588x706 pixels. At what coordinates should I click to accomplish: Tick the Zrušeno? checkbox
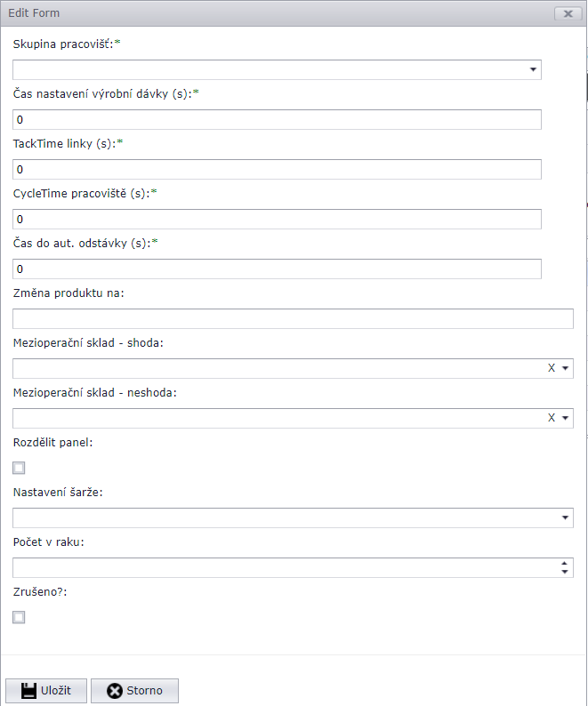tap(19, 618)
